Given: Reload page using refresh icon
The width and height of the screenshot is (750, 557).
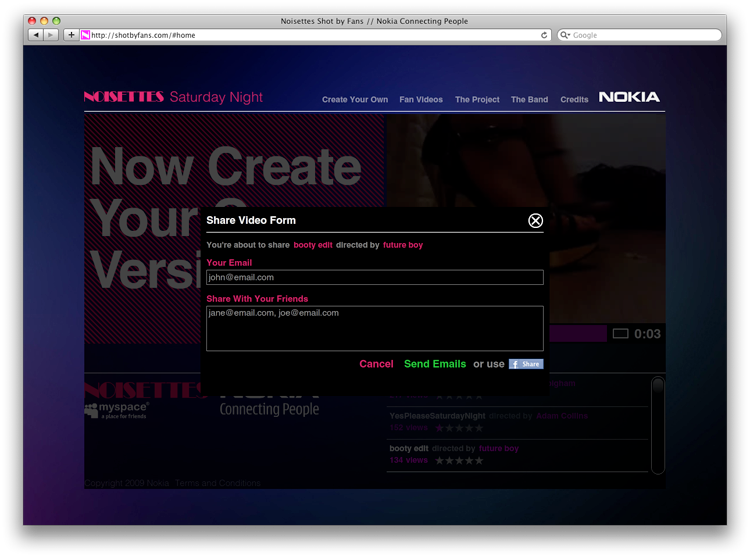Looking at the screenshot, I should tap(544, 35).
